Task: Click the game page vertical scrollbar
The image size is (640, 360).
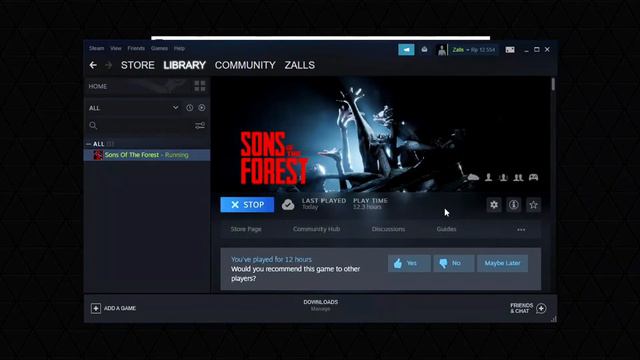Action: click(x=553, y=84)
